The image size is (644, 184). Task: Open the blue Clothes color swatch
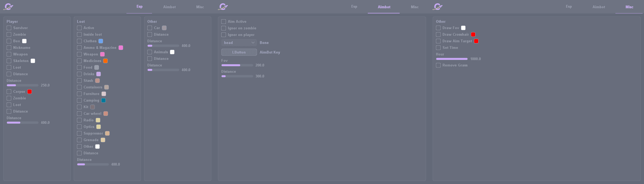click(x=101, y=41)
